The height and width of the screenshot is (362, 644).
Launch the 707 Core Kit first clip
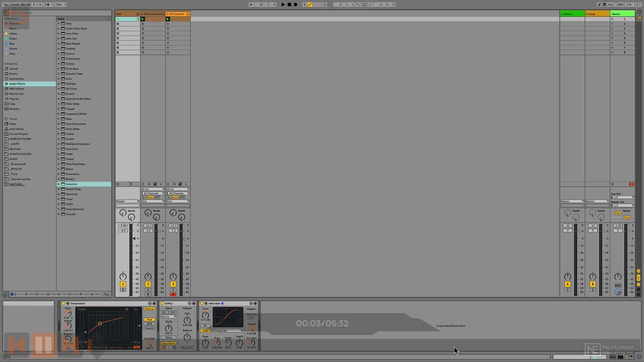point(168,19)
